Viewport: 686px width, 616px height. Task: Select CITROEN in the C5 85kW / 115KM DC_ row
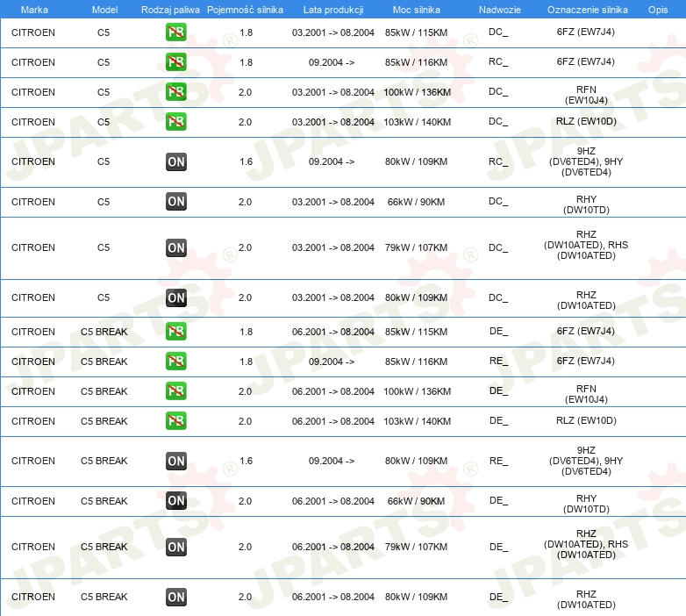click(x=33, y=32)
